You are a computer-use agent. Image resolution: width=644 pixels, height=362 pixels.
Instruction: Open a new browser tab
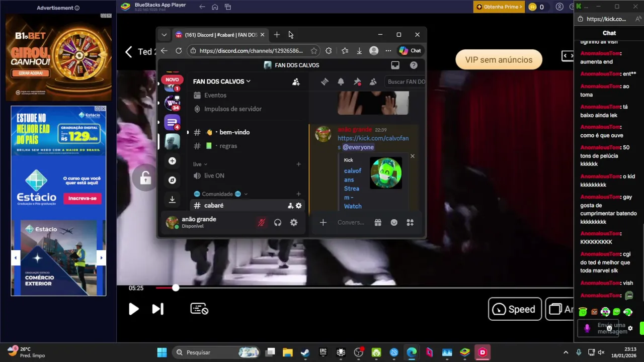point(277,35)
